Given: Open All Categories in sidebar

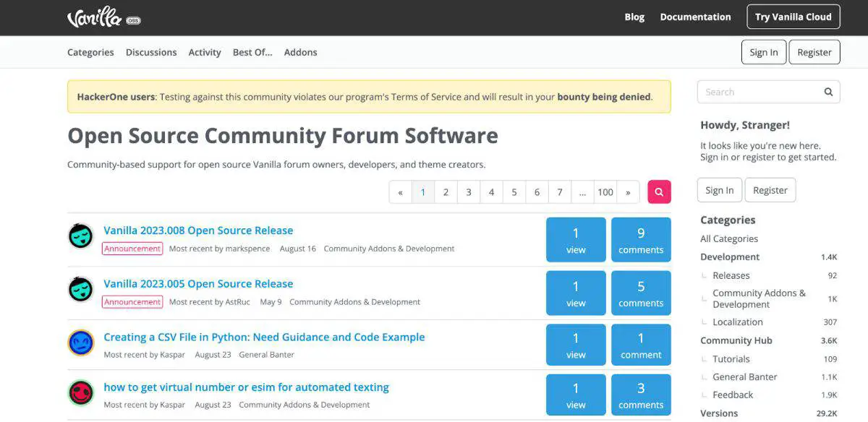Looking at the screenshot, I should [729, 238].
